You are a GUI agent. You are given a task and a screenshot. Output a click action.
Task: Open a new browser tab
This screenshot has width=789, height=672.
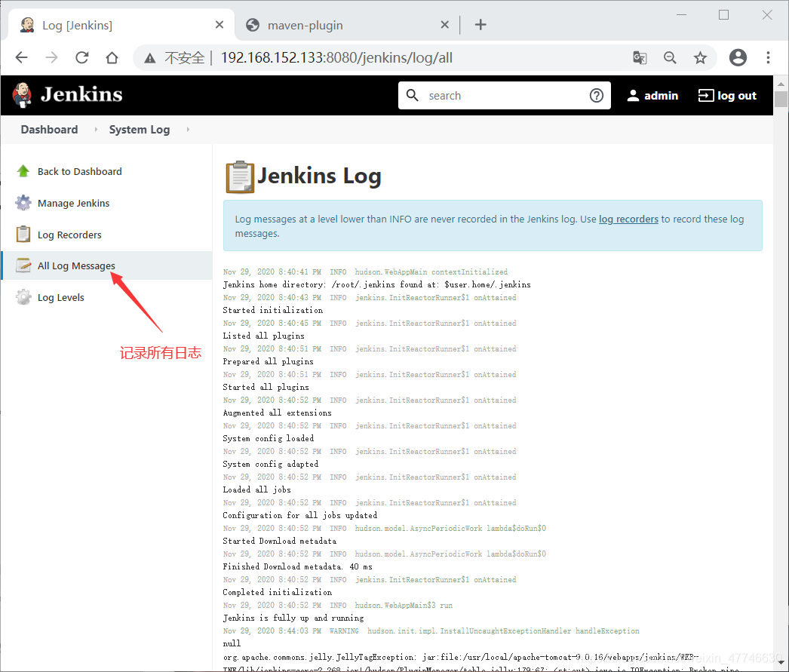tap(480, 24)
